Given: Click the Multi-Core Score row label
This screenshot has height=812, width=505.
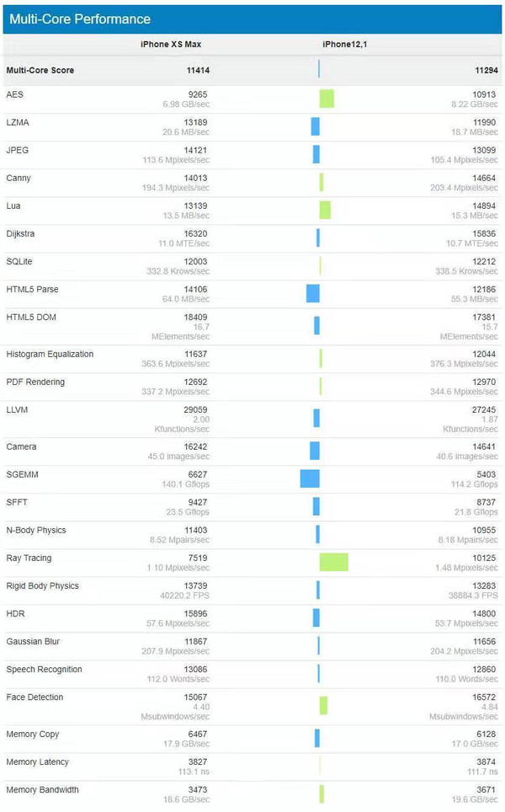Looking at the screenshot, I should [x=40, y=71].
